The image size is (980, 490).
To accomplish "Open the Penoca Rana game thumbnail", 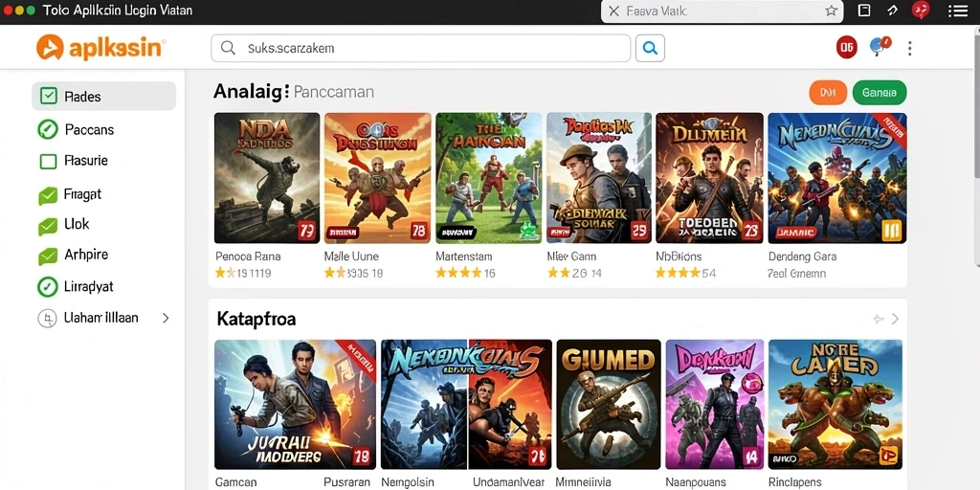I will tap(267, 178).
